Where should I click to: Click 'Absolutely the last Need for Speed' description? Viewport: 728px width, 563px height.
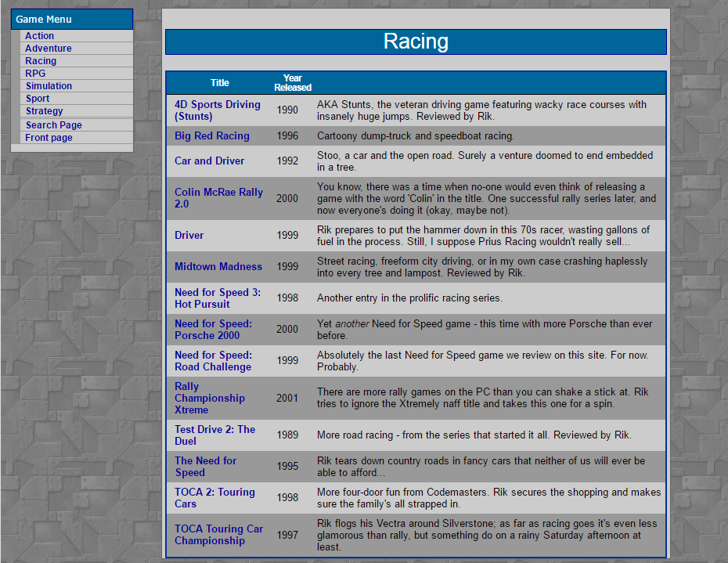482,360
